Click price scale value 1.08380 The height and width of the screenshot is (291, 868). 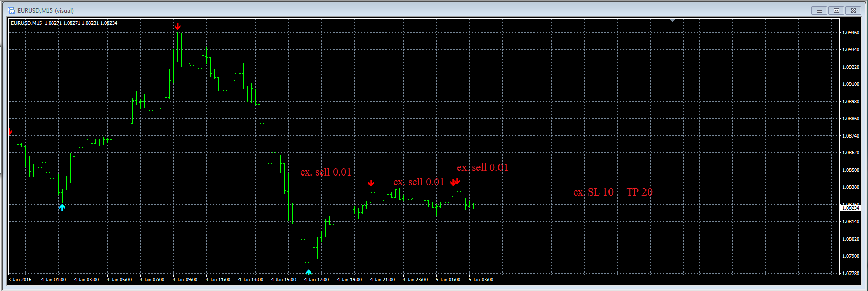[851, 187]
